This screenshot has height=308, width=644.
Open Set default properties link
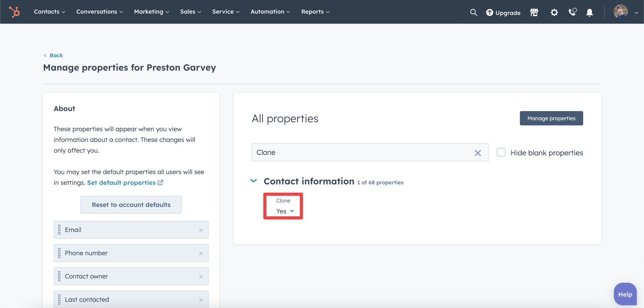click(121, 182)
